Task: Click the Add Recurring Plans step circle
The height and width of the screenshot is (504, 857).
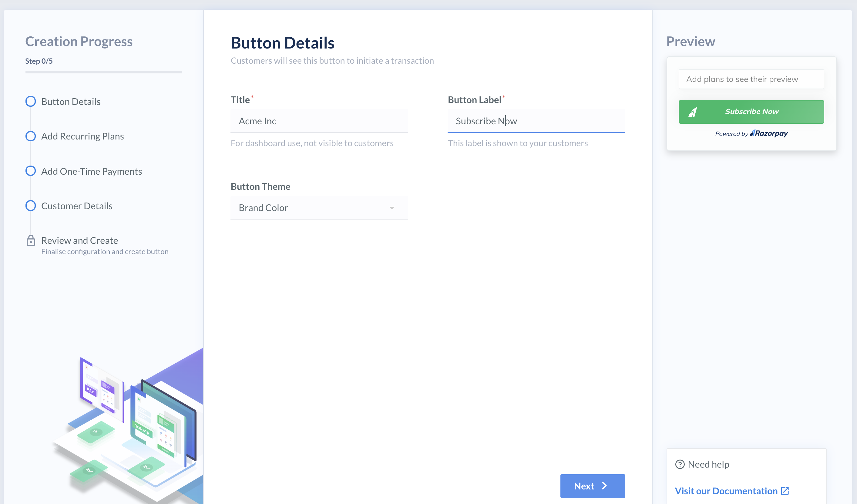Action: 31,136
